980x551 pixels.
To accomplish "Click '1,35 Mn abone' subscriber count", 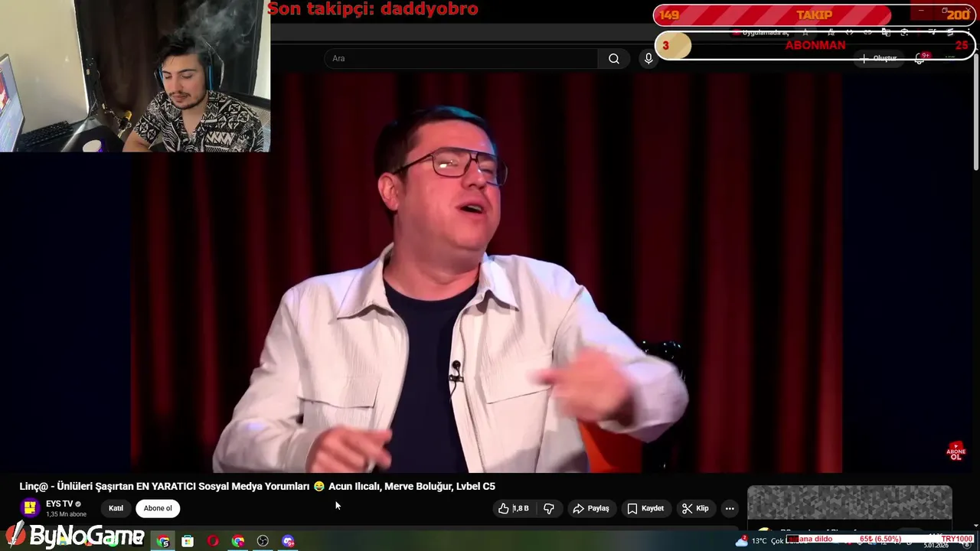I will coord(66,514).
